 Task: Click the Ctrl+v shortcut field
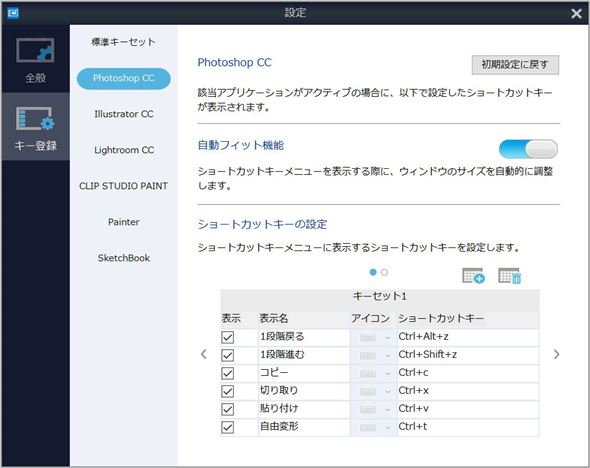(468, 409)
